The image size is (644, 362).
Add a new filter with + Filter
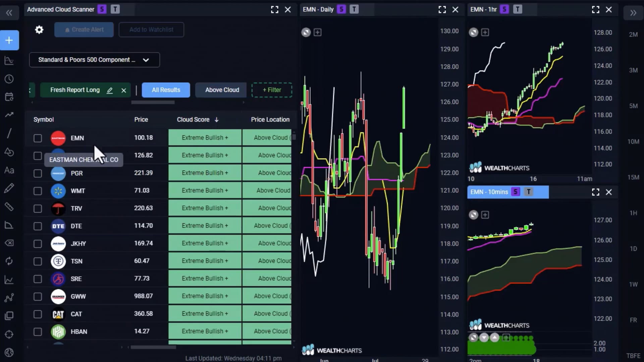coord(272,90)
